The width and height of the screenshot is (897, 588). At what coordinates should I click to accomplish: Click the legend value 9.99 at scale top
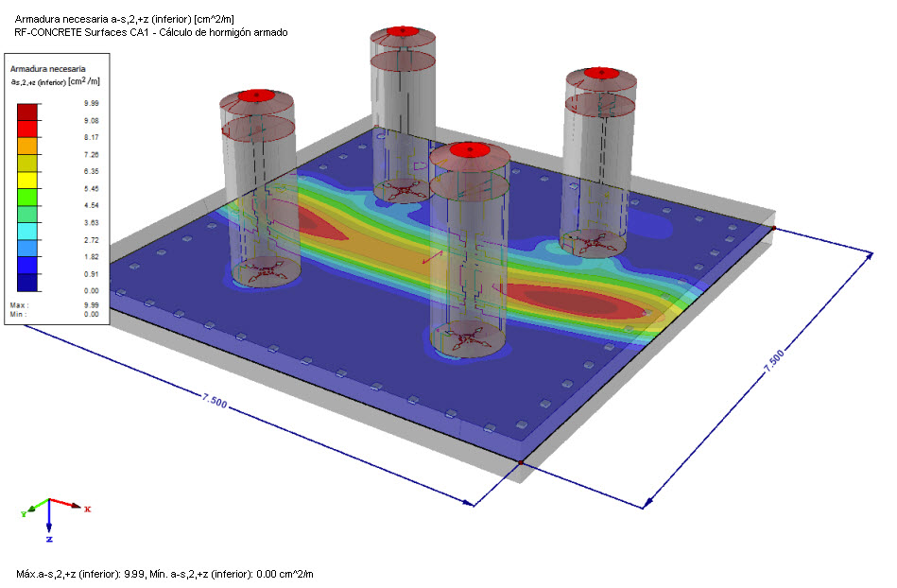tap(92, 103)
